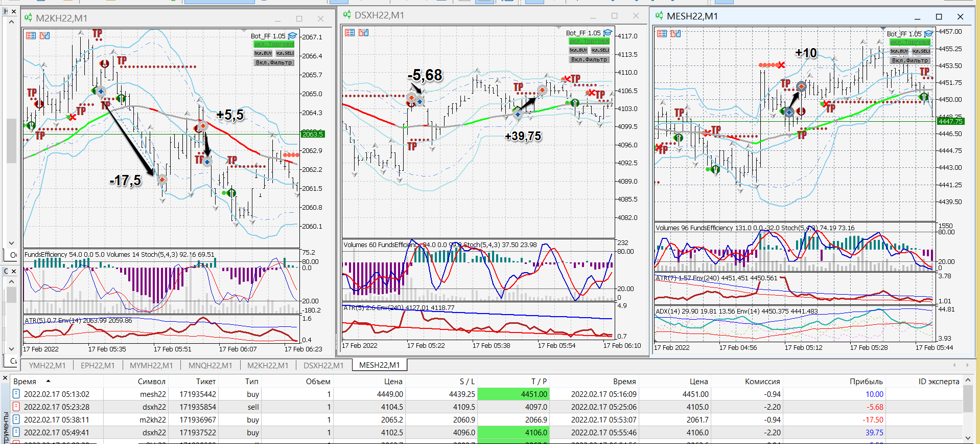Screen dimensions: 980x444
Task: Toggle the green Торговля button in DSXH22 chart
Action: [589, 41]
